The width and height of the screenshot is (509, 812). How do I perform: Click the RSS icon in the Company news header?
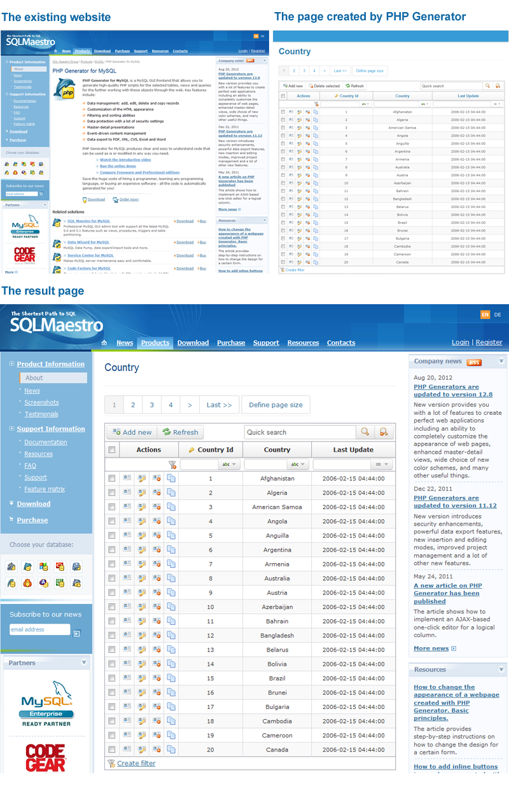[x=473, y=361]
